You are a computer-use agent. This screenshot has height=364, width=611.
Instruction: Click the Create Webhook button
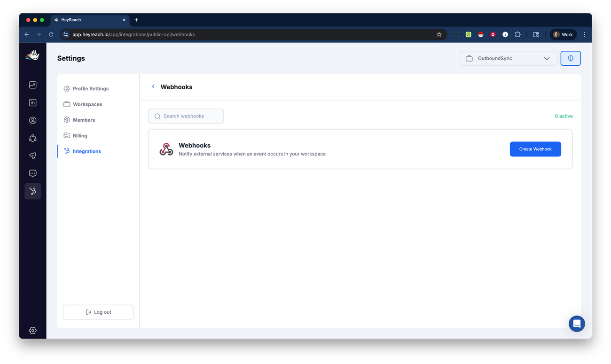point(535,149)
